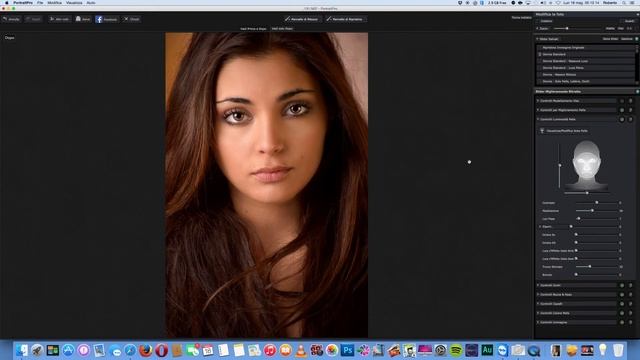Toggle Controlli Occhi on/off

622,285
